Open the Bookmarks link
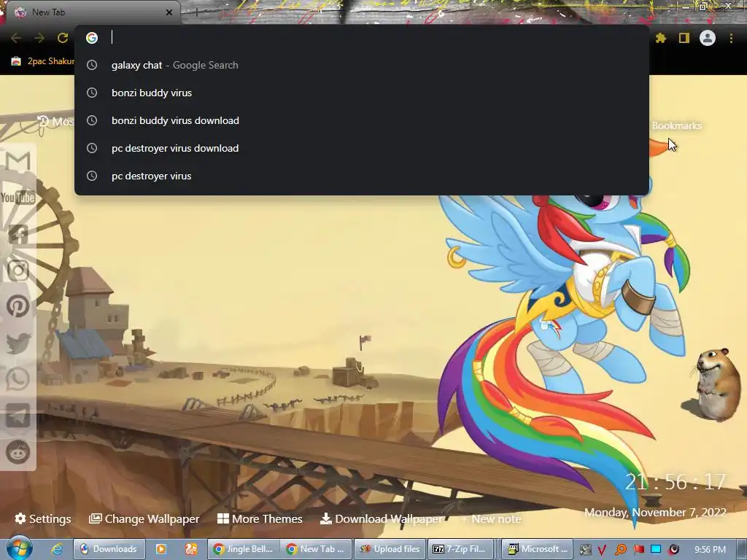The image size is (747, 560). pyautogui.click(x=676, y=125)
